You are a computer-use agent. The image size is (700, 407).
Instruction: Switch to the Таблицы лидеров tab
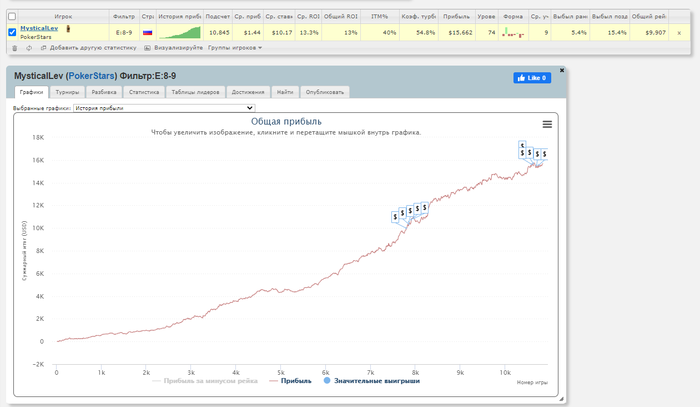pos(196,92)
